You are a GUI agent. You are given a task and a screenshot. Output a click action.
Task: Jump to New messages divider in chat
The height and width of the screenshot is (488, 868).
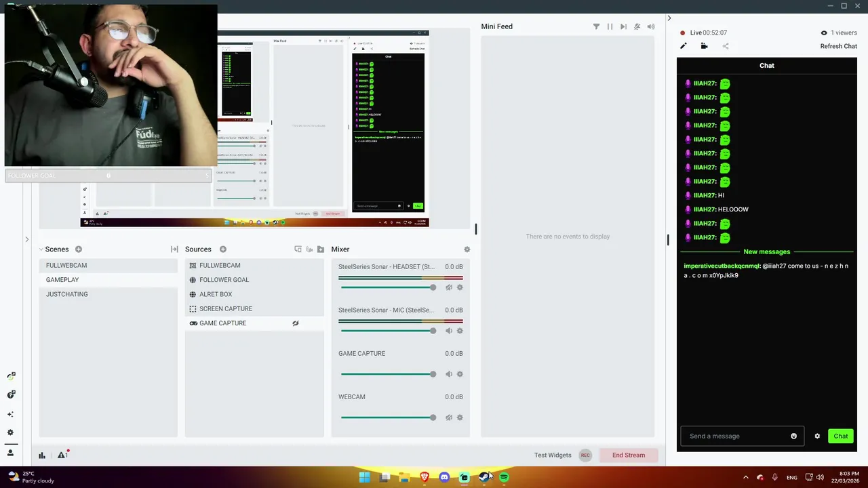coord(766,251)
